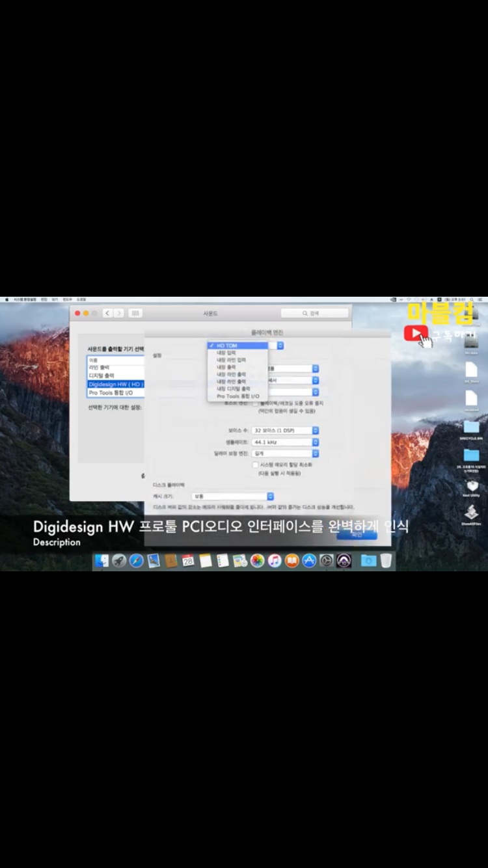Screen dimensions: 488x868
Task: Choose 내장 디지털 출력 in engine list
Action: (237, 388)
